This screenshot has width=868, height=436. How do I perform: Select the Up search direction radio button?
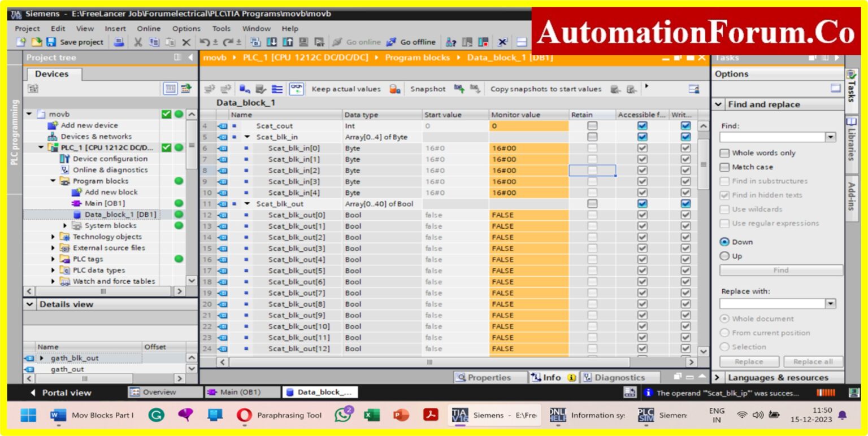point(725,255)
